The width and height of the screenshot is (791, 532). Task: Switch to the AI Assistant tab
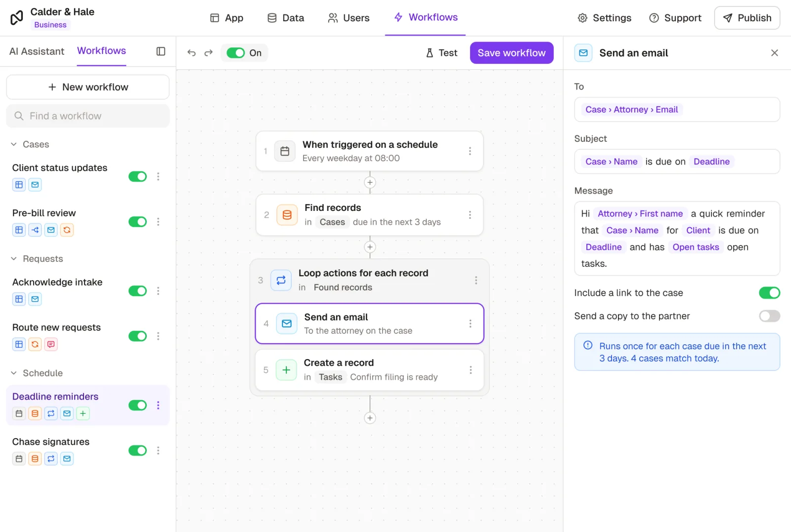[37, 51]
